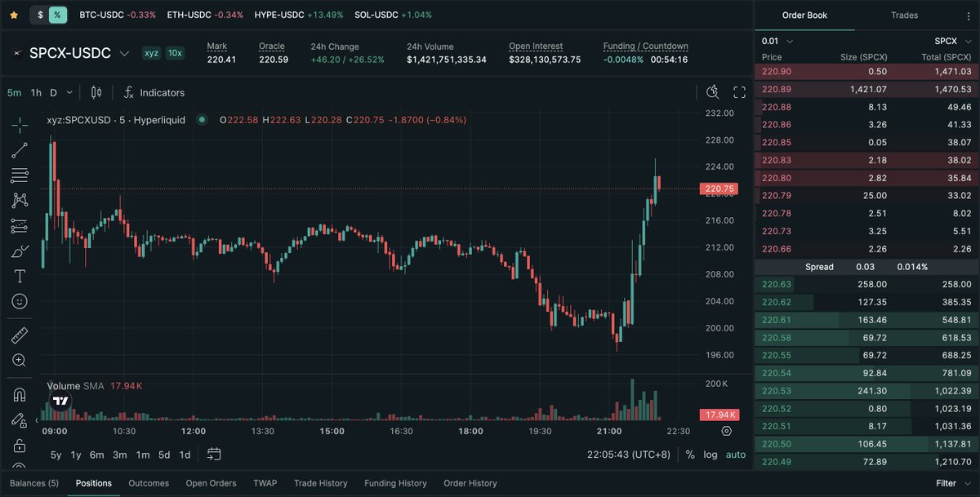Select the crosshair cursor tool
The width and height of the screenshot is (980, 497).
pos(20,125)
